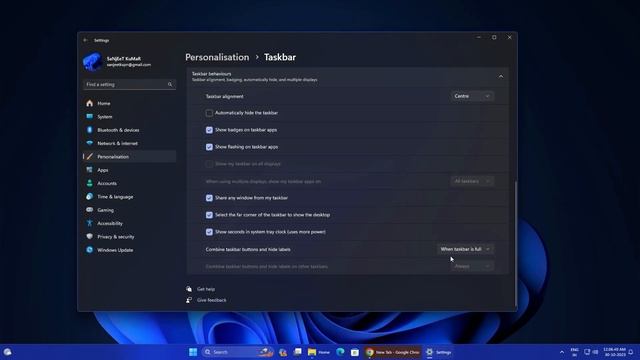The height and width of the screenshot is (360, 640).
Task: Open Apps via its sidebar icon
Action: point(89,170)
